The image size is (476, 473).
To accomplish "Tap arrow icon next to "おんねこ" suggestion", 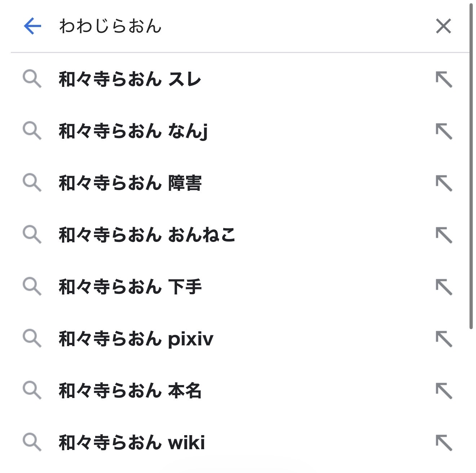I will point(444,235).
